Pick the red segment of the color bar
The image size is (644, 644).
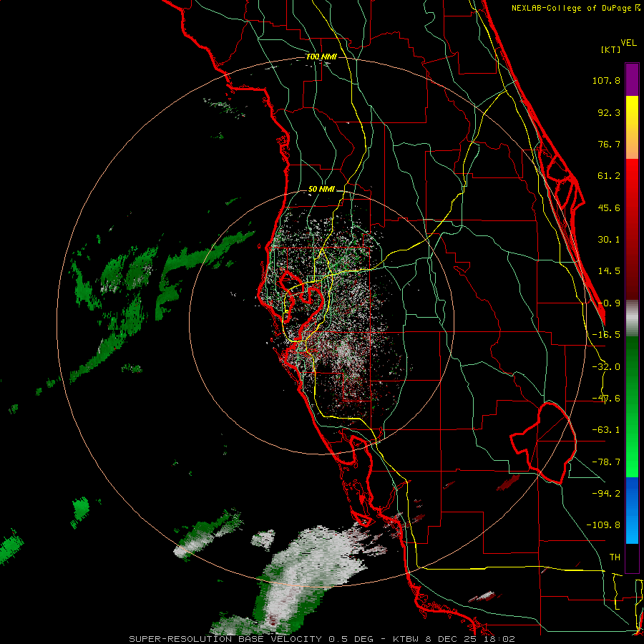632,229
